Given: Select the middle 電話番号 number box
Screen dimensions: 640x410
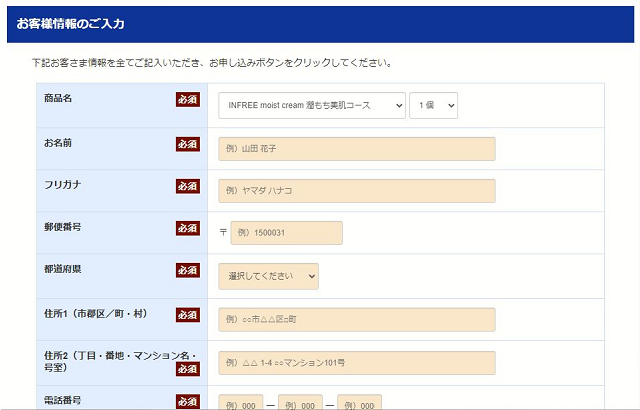Looking at the screenshot, I should [x=300, y=402].
